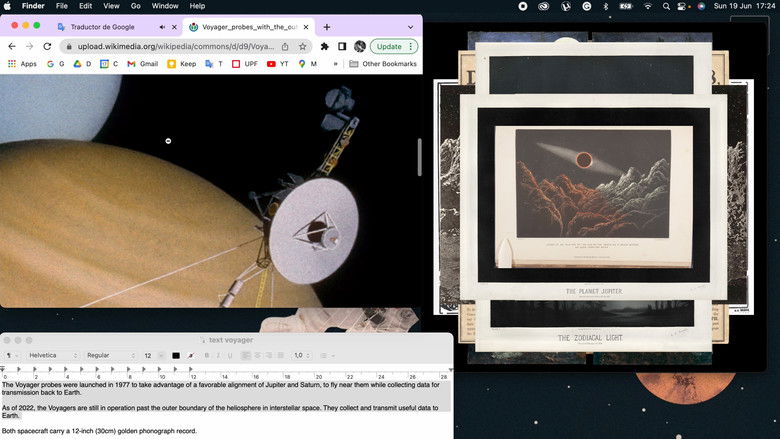780x439 pixels.
Task: Open the Chrome extensions puzzle icon
Action: point(325,46)
